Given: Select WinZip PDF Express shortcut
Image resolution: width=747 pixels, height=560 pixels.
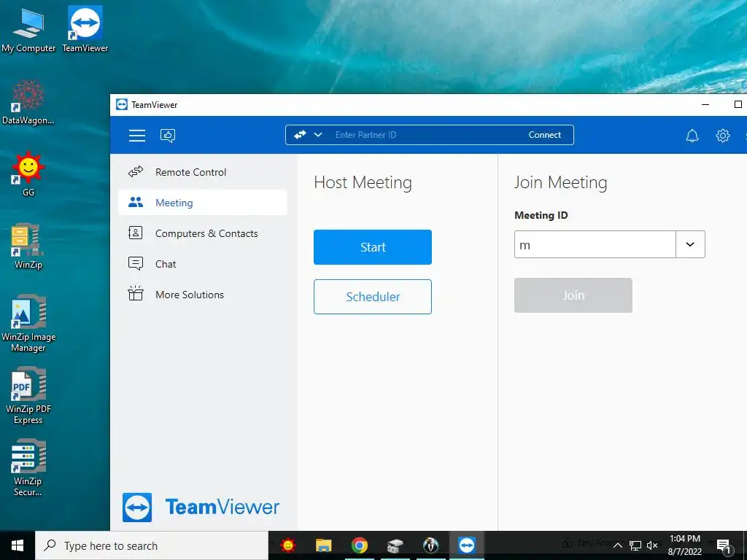Looking at the screenshot, I should coord(28,395).
